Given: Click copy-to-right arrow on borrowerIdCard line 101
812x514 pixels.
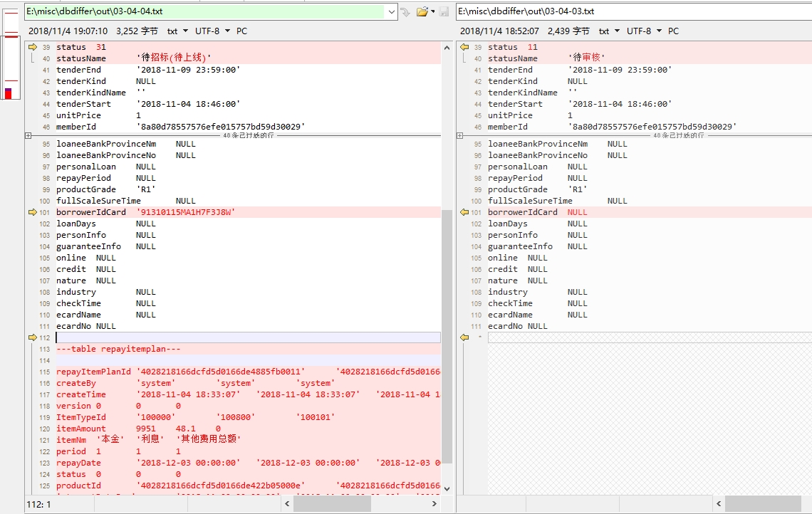Looking at the screenshot, I should click(33, 212).
